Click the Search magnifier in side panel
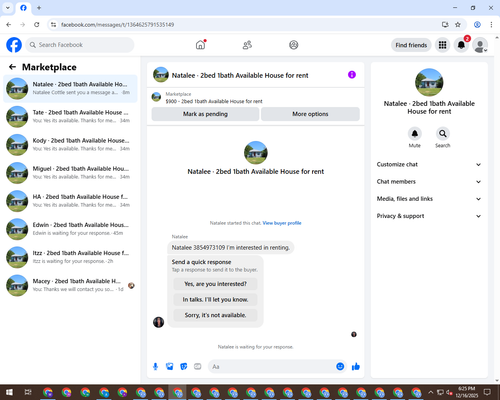 pyautogui.click(x=443, y=134)
